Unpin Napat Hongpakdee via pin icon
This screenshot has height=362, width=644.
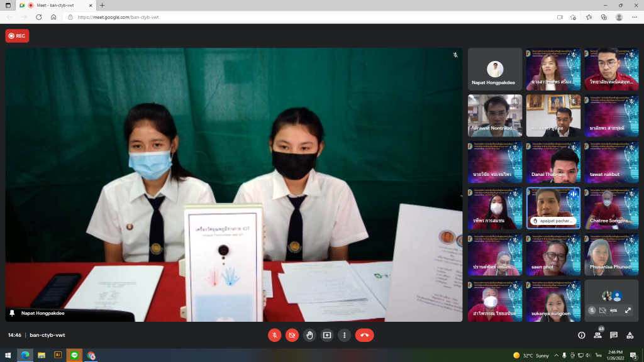tap(12, 313)
